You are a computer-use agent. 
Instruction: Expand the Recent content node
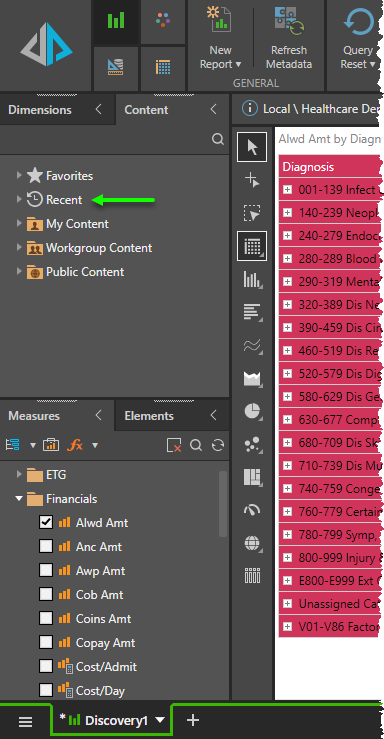pyautogui.click(x=19, y=199)
